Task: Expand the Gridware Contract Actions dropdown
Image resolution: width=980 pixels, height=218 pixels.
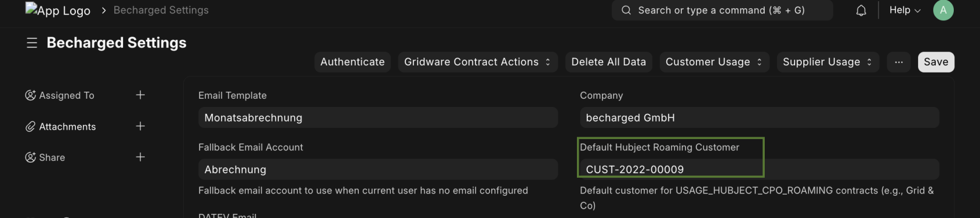Action: tap(478, 62)
